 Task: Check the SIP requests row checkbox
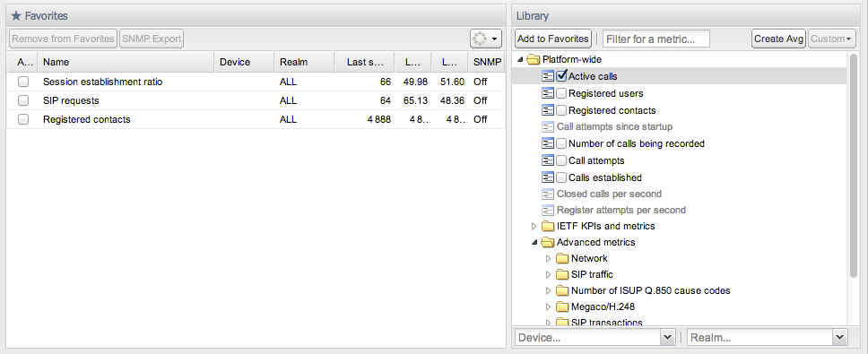(x=23, y=100)
